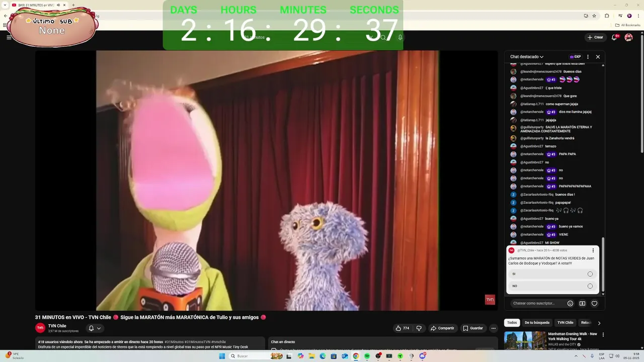
Task: Click the Guardar save button
Action: (473, 328)
